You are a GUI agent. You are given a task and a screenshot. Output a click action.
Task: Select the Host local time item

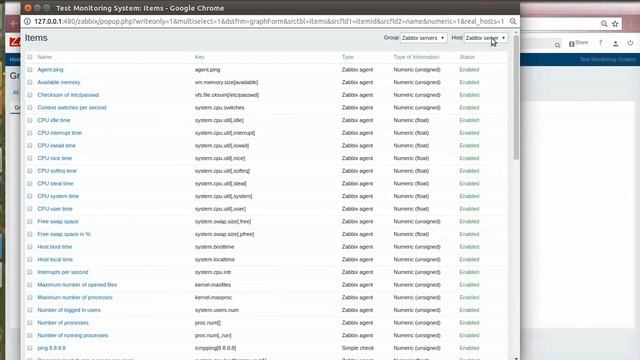[55, 260]
